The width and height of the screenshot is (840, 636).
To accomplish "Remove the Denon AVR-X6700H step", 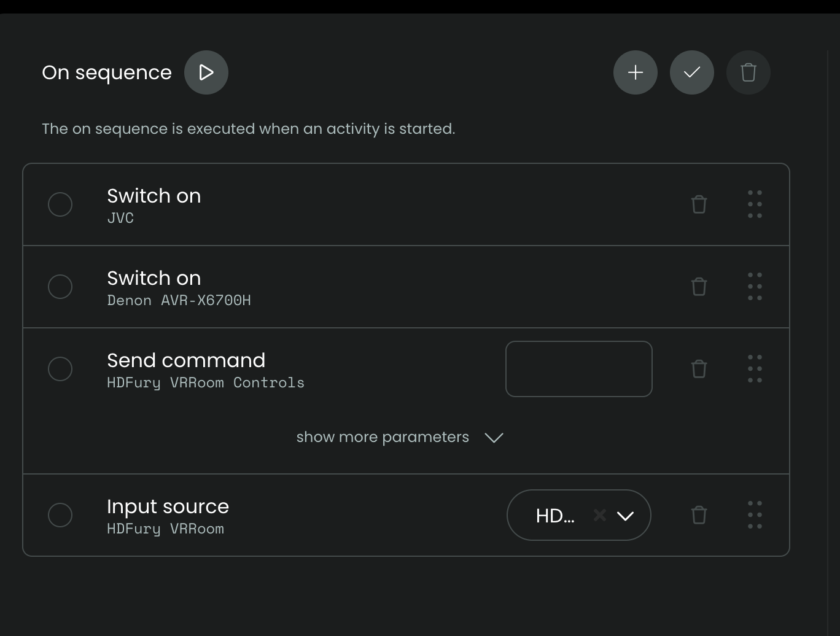I will pyautogui.click(x=699, y=287).
